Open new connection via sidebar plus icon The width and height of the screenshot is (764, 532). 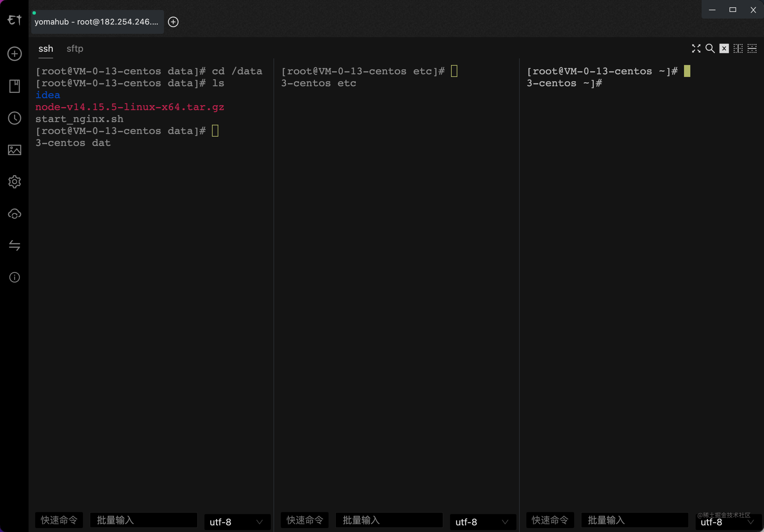(x=15, y=54)
